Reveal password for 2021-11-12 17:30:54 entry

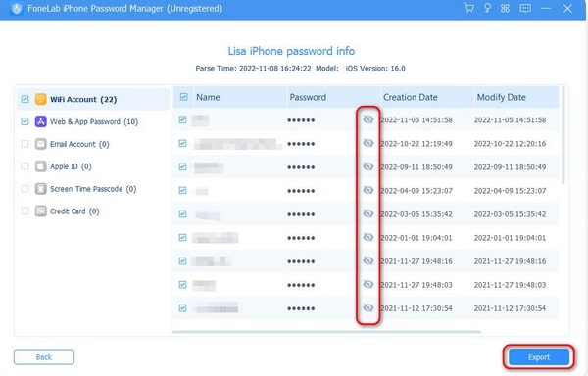tap(368, 307)
